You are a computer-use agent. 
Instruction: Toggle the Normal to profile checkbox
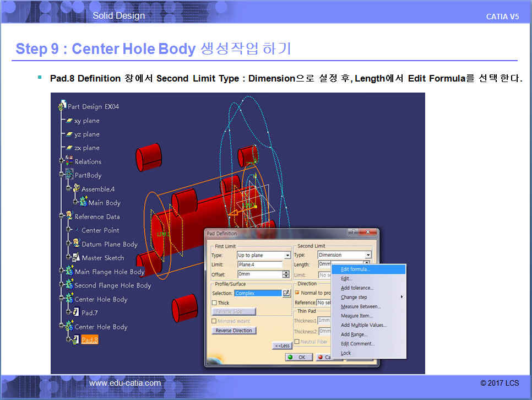297,293
